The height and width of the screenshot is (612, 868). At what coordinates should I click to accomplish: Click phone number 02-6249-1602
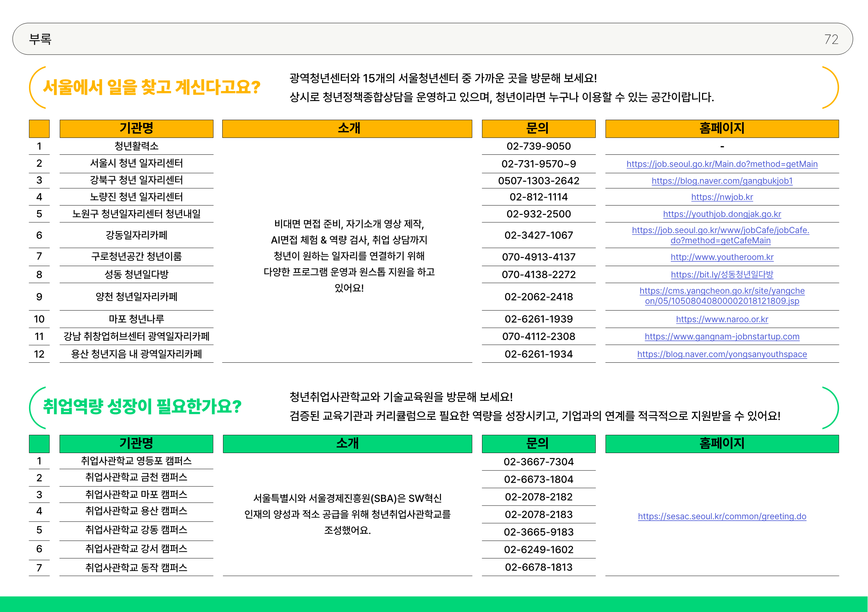[x=538, y=550]
